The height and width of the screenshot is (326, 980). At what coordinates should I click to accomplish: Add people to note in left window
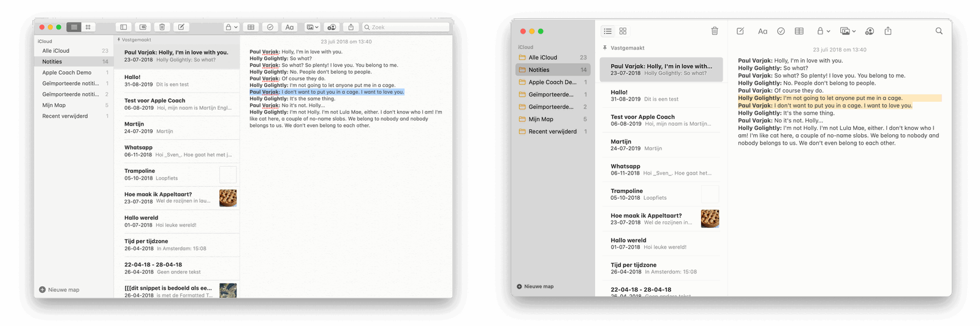332,27
